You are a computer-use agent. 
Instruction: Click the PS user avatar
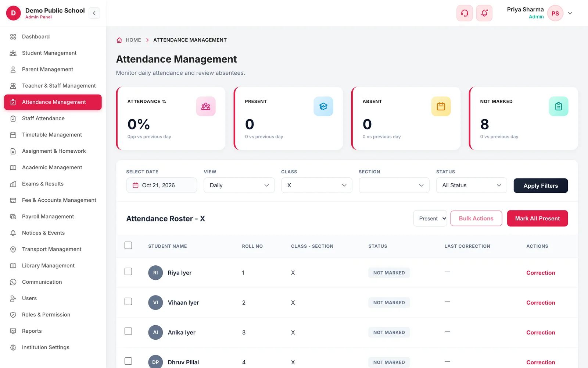point(555,13)
